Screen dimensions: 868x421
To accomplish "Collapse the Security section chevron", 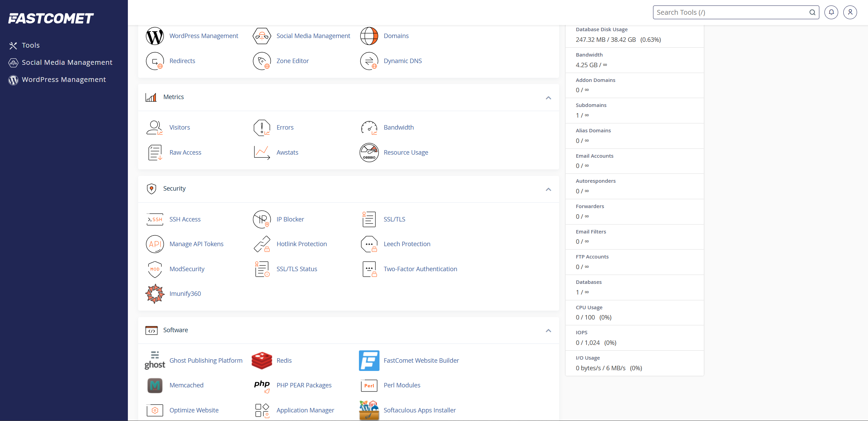I will (548, 189).
